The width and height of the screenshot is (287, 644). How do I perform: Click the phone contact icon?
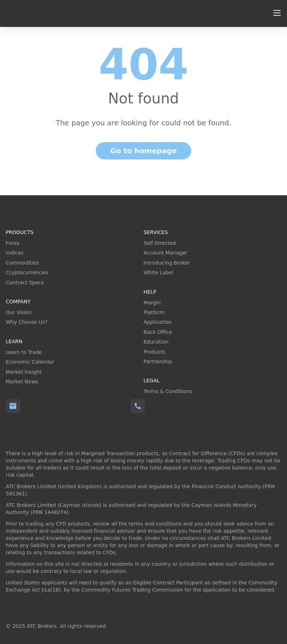pyautogui.click(x=138, y=406)
